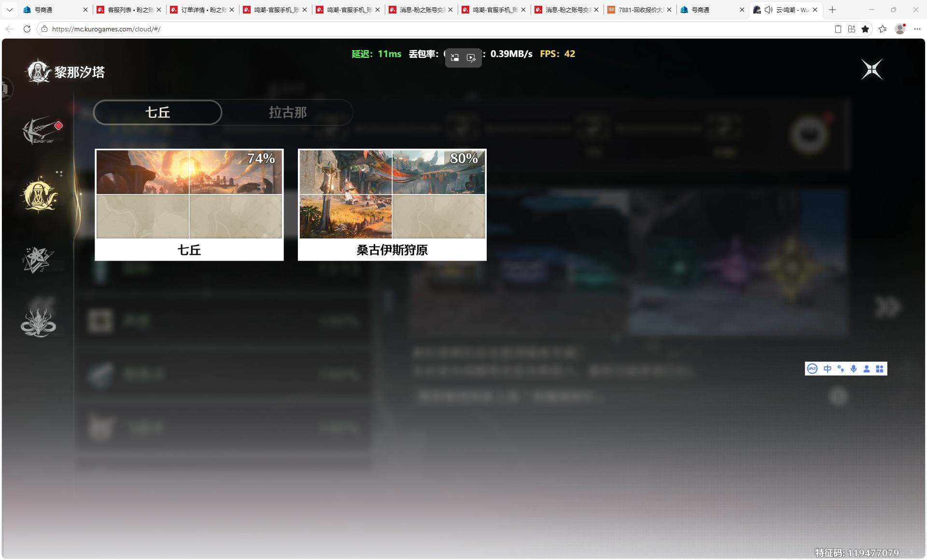The height and width of the screenshot is (560, 927).
Task: Click the window-switch icon on the floating overlay
Action: 455,58
